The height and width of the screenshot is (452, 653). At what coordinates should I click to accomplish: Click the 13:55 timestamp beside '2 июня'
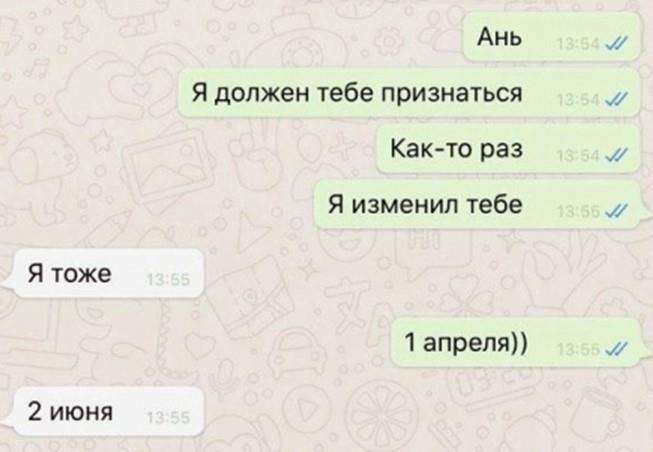(x=168, y=418)
